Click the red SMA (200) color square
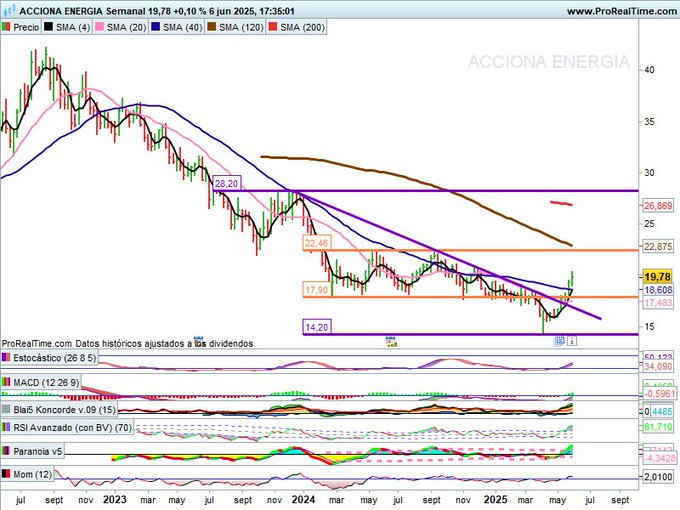 [272, 27]
